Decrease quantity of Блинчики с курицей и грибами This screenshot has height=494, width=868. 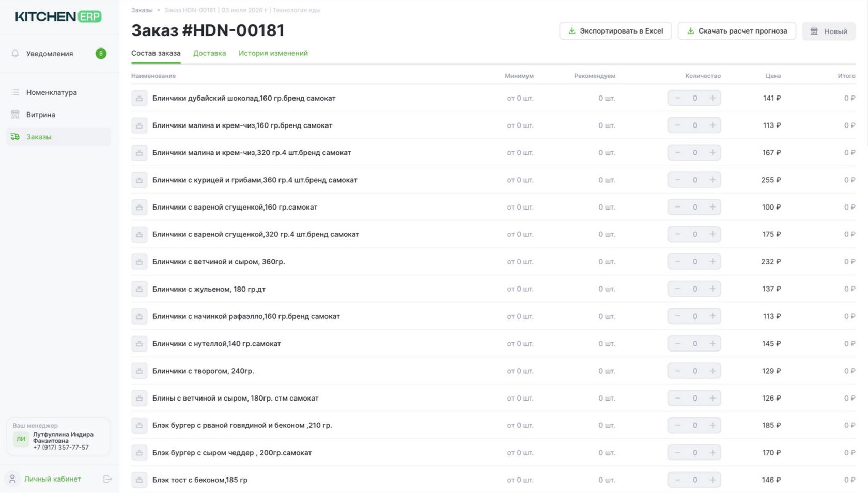[677, 180]
